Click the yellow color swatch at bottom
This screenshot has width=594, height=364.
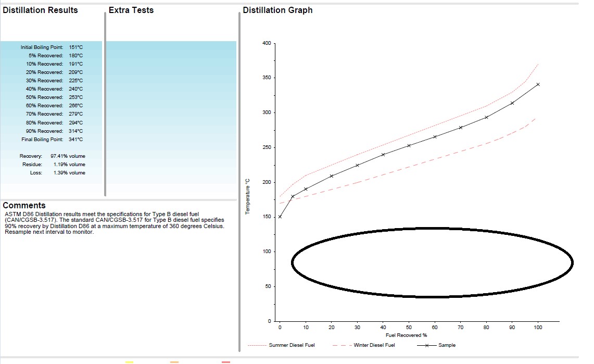coord(130,361)
